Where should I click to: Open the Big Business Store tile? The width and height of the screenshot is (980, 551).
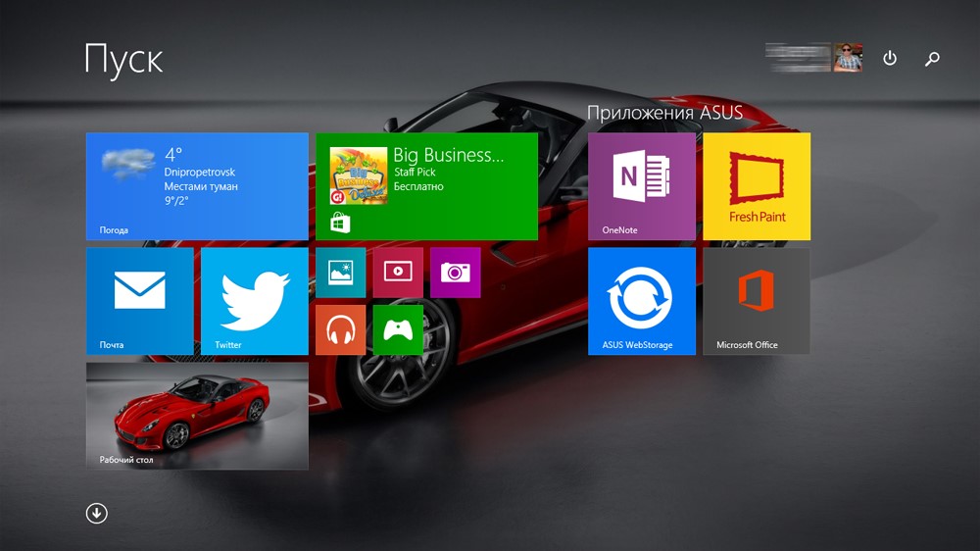click(x=427, y=186)
